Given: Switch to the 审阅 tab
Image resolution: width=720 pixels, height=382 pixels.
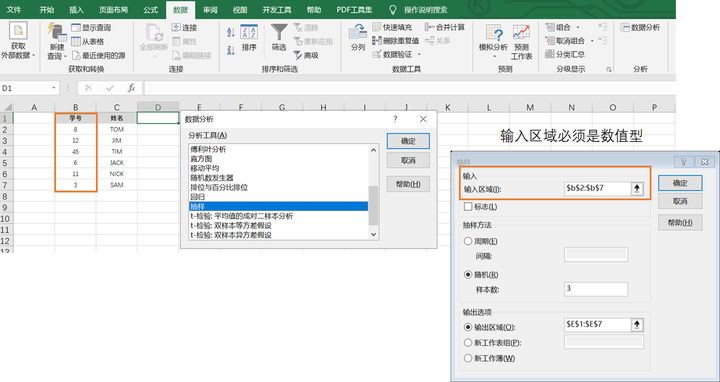Looking at the screenshot, I should 210,10.
